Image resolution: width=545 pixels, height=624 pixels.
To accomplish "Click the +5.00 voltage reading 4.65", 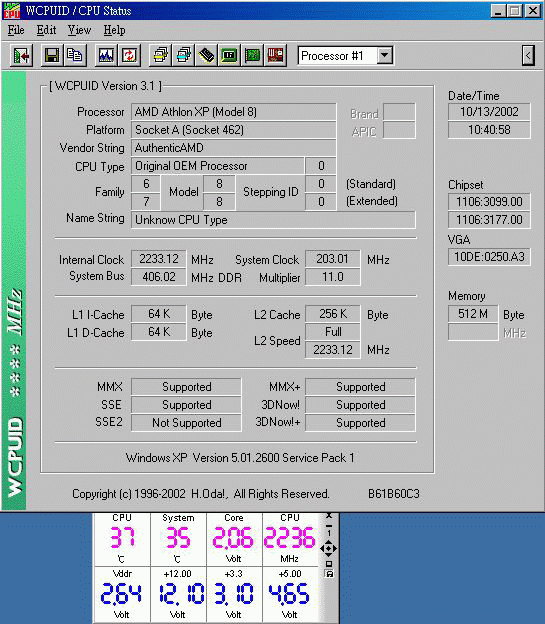I will click(x=289, y=593).
